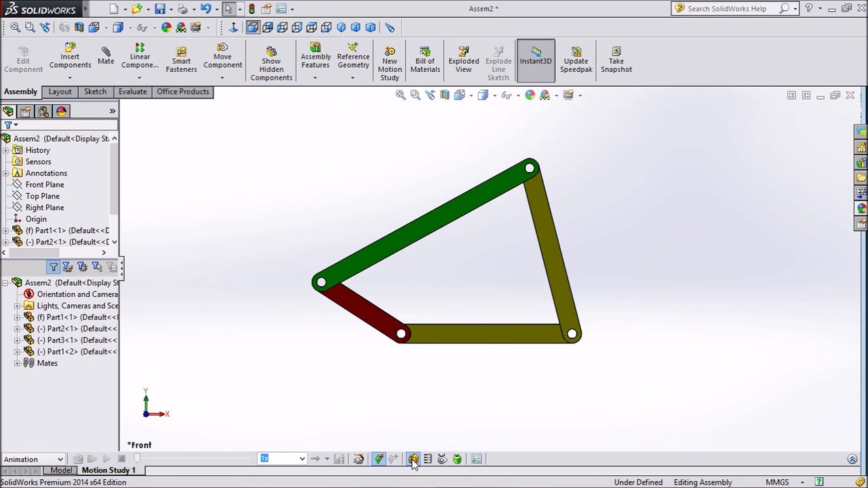Expand the History node
868x488 pixels.
coord(5,150)
